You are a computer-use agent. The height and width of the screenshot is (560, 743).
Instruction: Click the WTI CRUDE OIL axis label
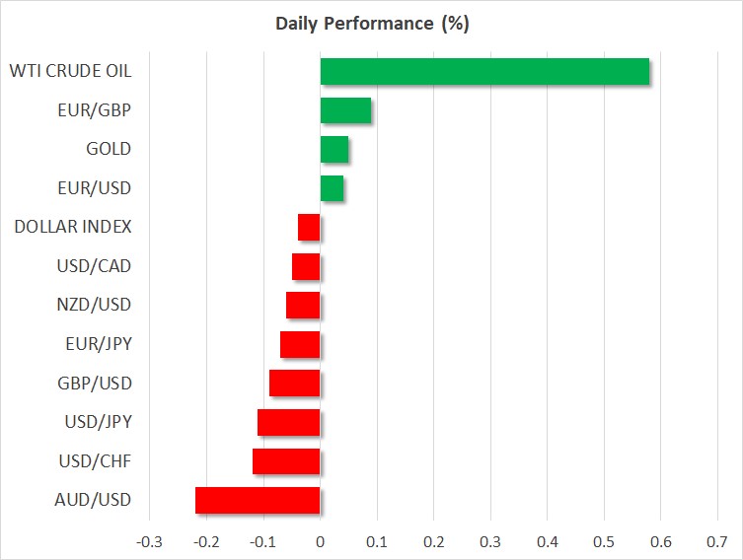(70, 71)
